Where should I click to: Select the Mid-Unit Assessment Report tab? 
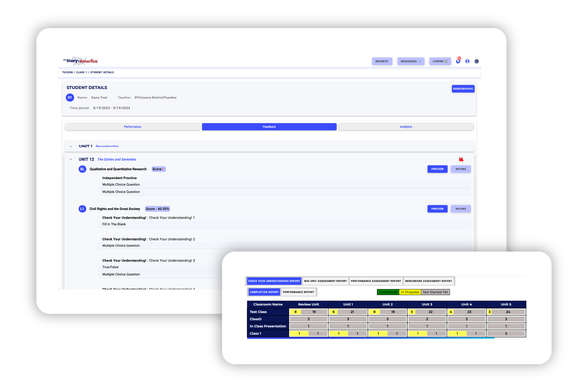(x=325, y=281)
